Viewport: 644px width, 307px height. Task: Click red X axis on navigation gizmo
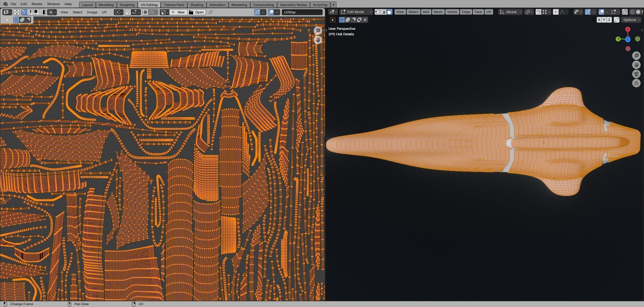628,29
